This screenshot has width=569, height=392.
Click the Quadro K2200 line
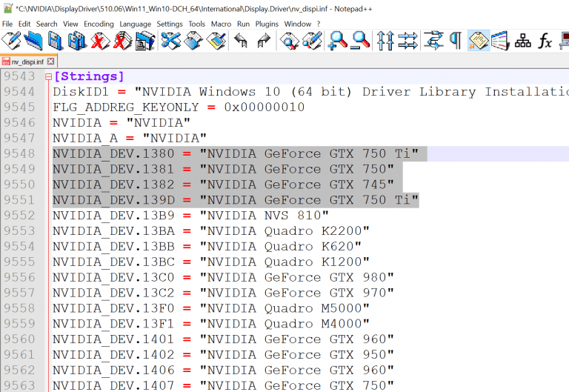point(211,231)
